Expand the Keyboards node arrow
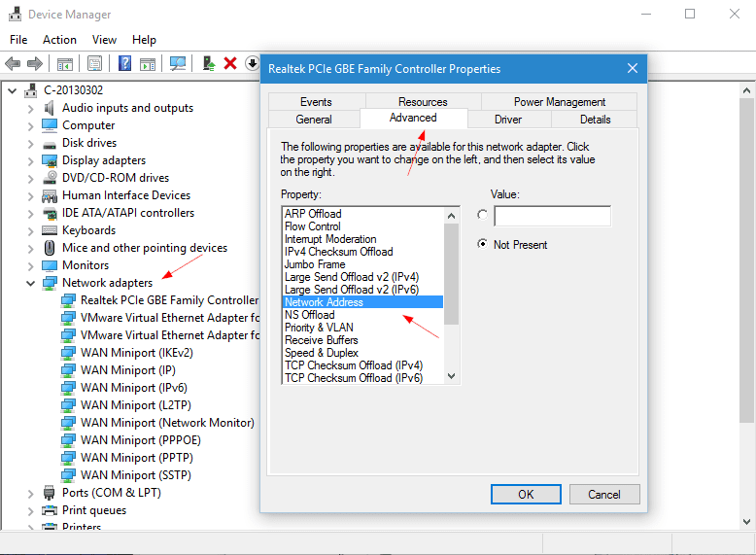The width and height of the screenshot is (756, 555). [x=30, y=231]
